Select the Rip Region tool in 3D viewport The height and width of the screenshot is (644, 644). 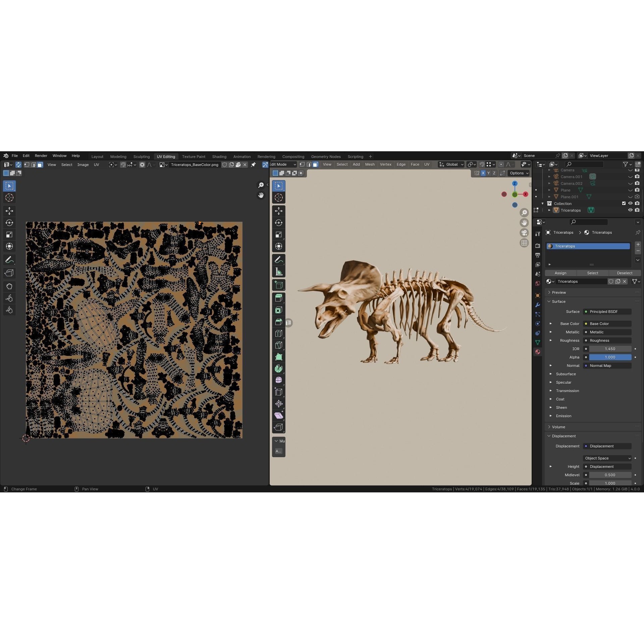[279, 427]
